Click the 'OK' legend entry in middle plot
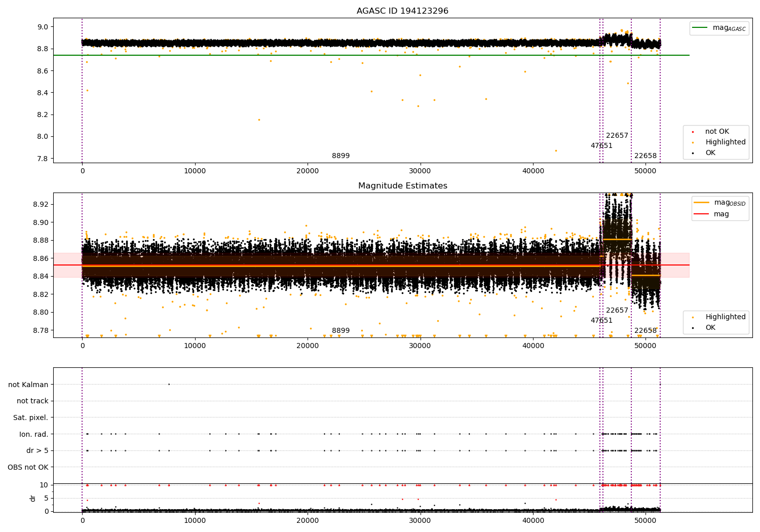 click(x=704, y=328)
